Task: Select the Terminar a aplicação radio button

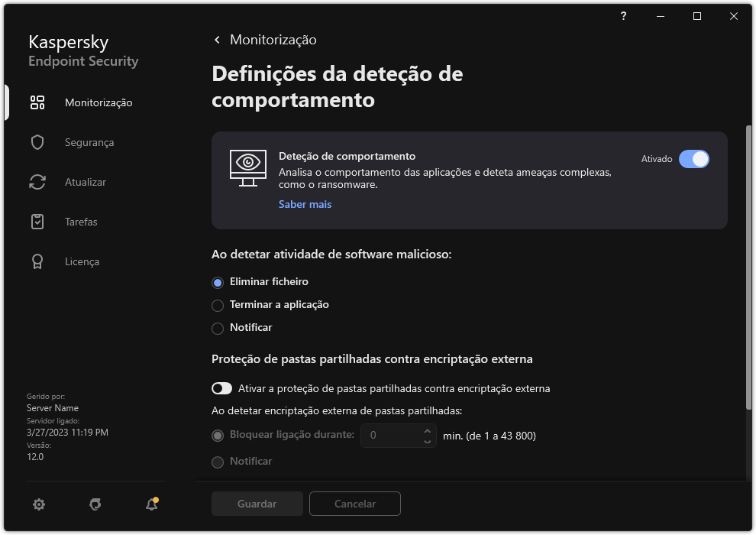Action: click(x=218, y=304)
